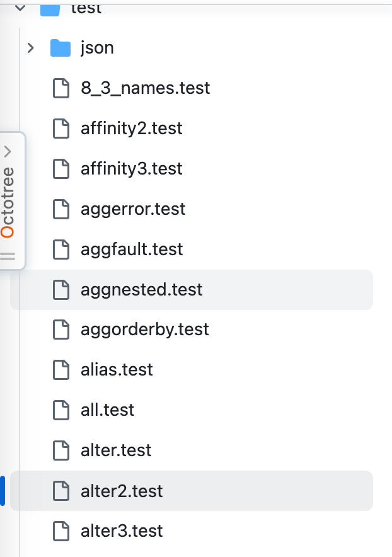Select affinity3.test in the file tree
Viewport: 392px width, 557px height.
(x=132, y=168)
